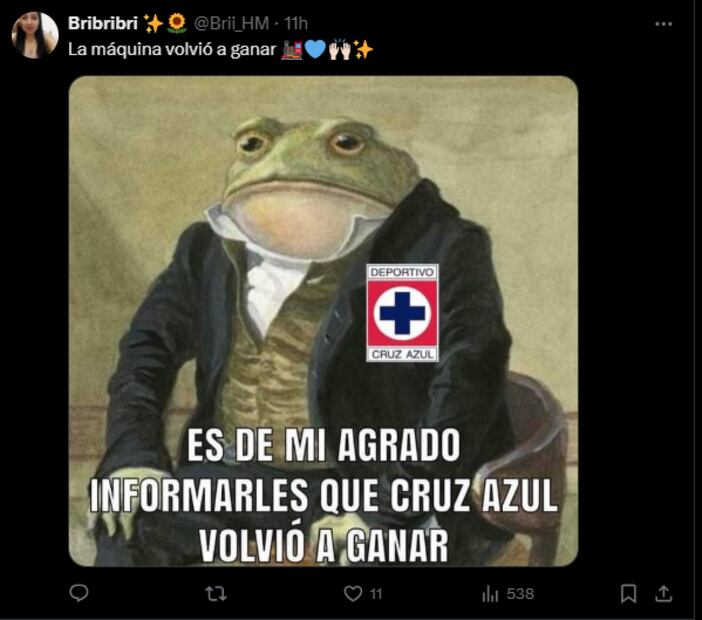This screenshot has height=620, width=702.
Task: Repost this tweet with the retweet icon
Action: (216, 594)
